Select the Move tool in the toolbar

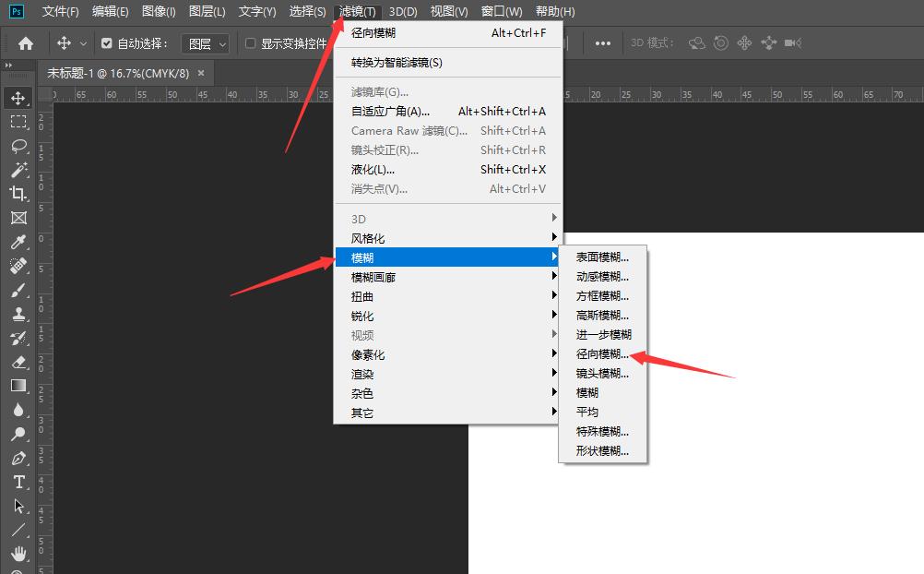pyautogui.click(x=18, y=97)
